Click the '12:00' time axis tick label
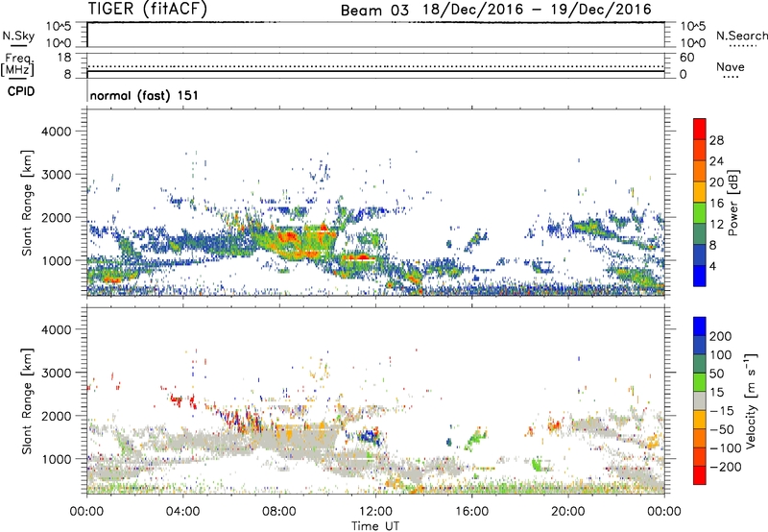Screen dimensions: 768x532 pyautogui.click(x=375, y=512)
